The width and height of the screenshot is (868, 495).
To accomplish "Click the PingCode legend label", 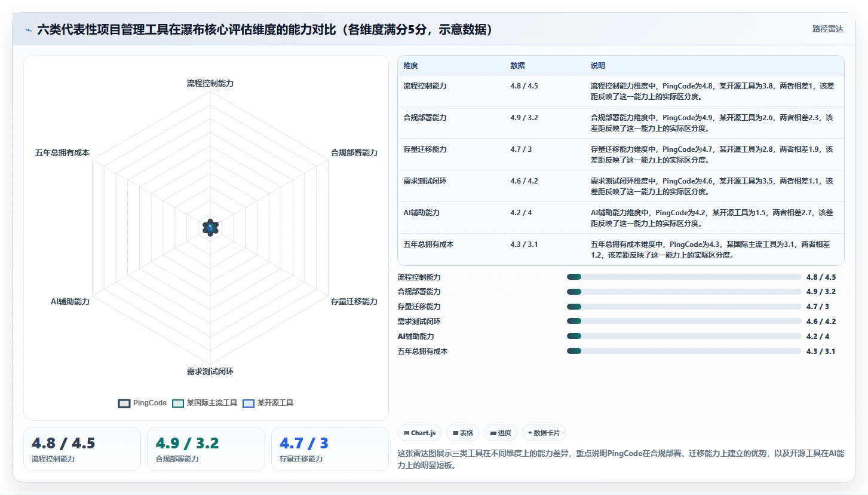I will [150, 403].
